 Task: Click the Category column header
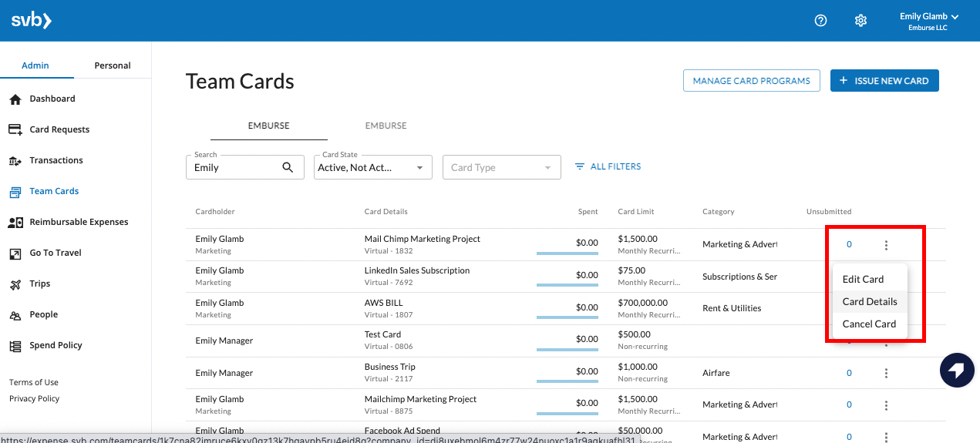[x=719, y=212]
